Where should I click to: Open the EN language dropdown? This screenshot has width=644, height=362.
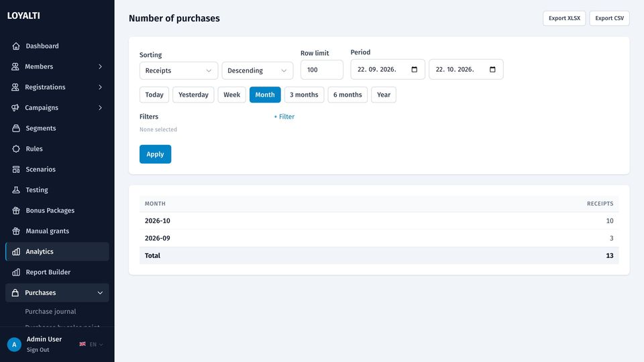(x=97, y=345)
